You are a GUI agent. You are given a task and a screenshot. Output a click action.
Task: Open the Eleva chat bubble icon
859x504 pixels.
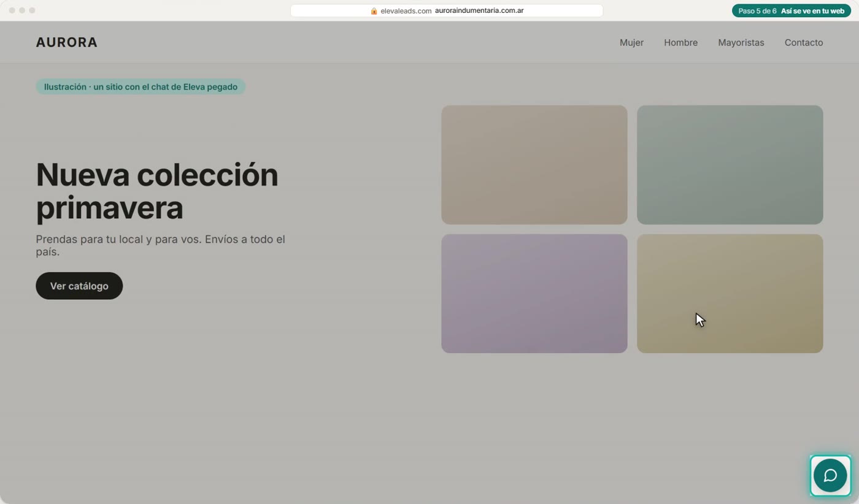[x=830, y=475]
